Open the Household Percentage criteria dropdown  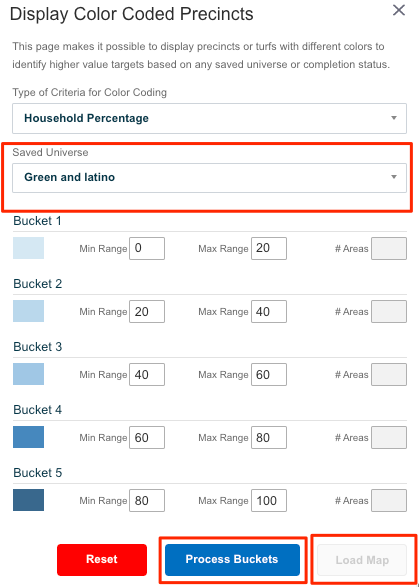click(x=209, y=118)
